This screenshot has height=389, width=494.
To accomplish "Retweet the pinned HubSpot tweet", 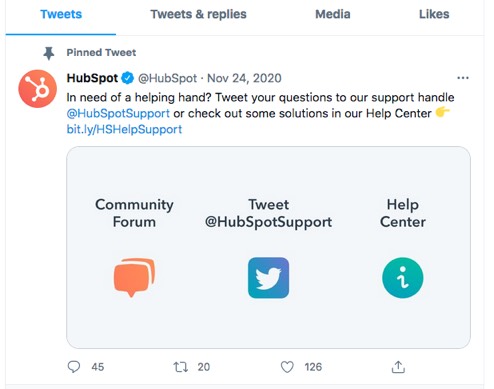I will (181, 367).
